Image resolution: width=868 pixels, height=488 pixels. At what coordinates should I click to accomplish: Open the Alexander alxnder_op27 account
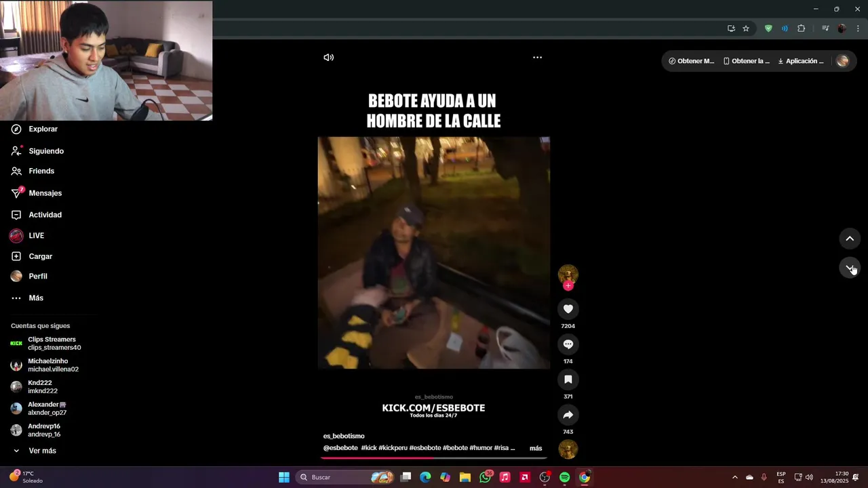click(39, 409)
